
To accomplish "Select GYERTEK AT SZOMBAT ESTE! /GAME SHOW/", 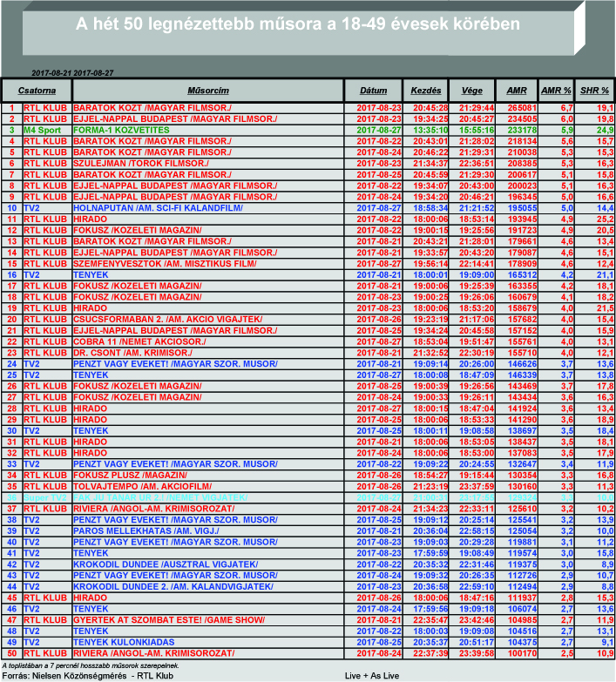I will tap(169, 620).
